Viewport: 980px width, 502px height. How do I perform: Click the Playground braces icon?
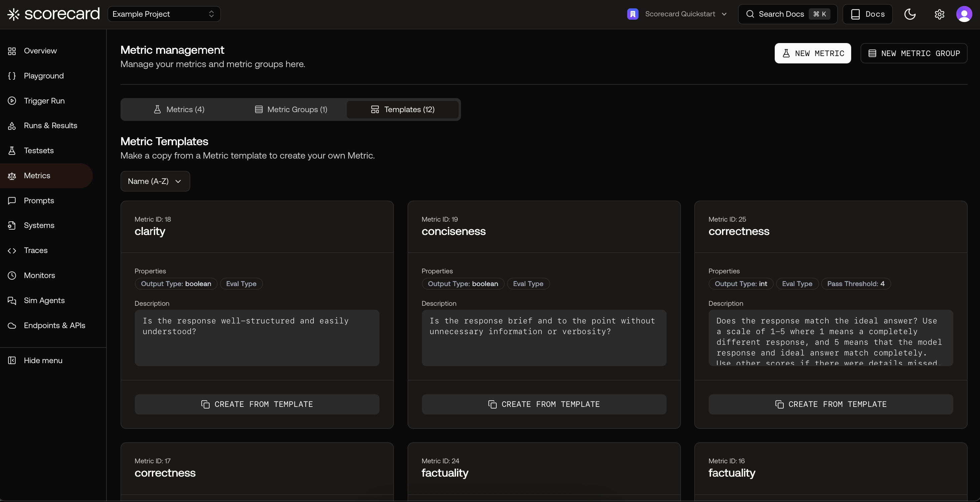pos(12,76)
